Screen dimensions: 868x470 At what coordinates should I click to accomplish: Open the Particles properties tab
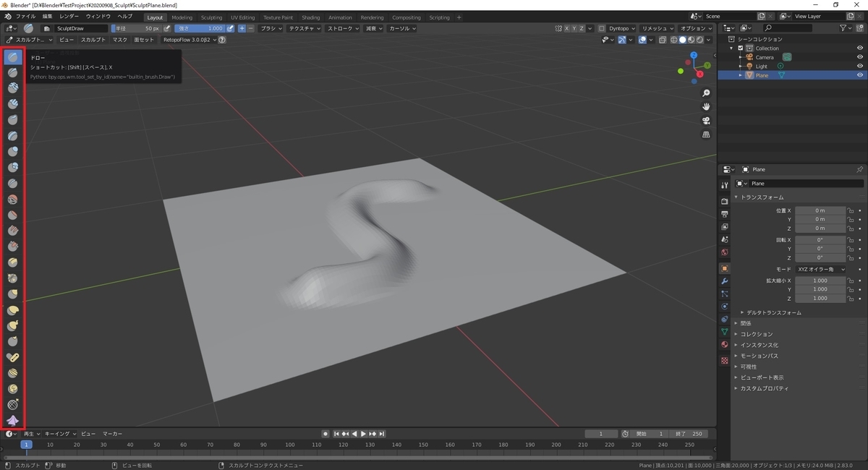click(x=725, y=294)
